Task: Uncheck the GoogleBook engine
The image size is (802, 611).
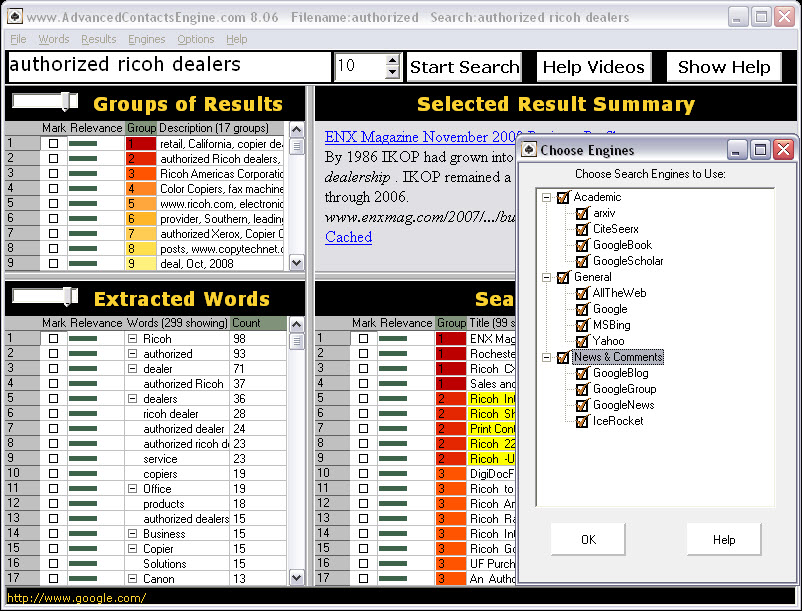Action: (582, 245)
